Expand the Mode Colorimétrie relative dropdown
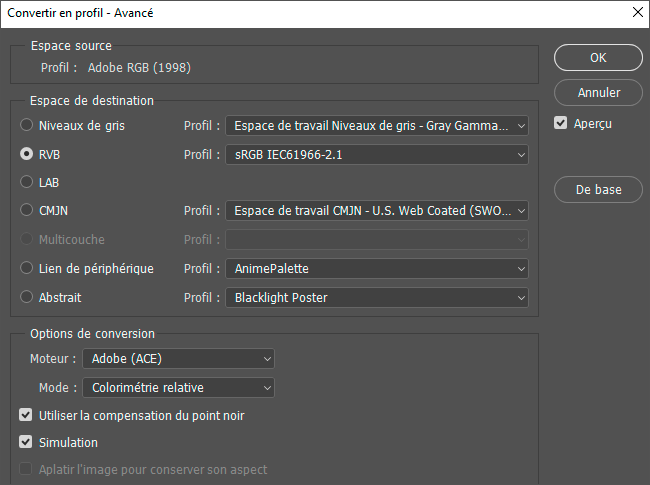The image size is (650, 485). (178, 387)
